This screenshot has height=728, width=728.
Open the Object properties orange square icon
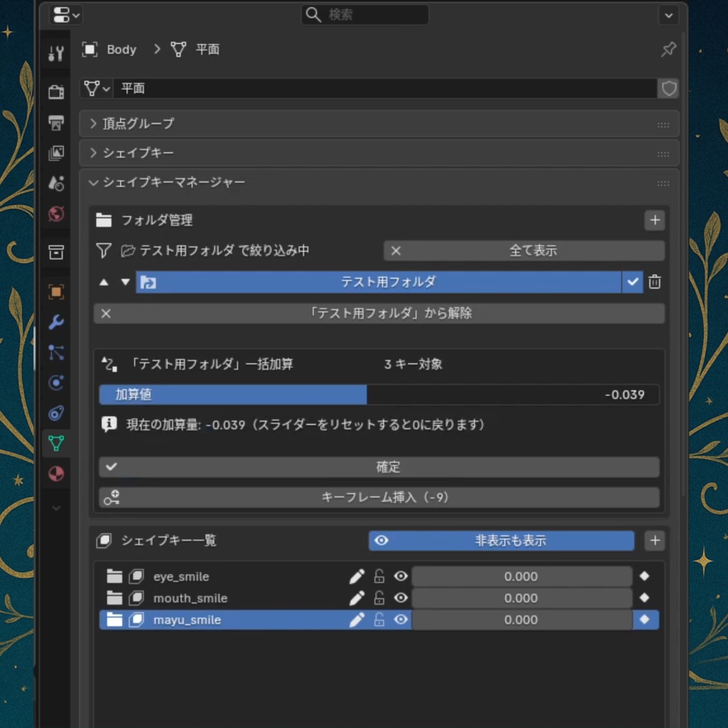pos(56,291)
